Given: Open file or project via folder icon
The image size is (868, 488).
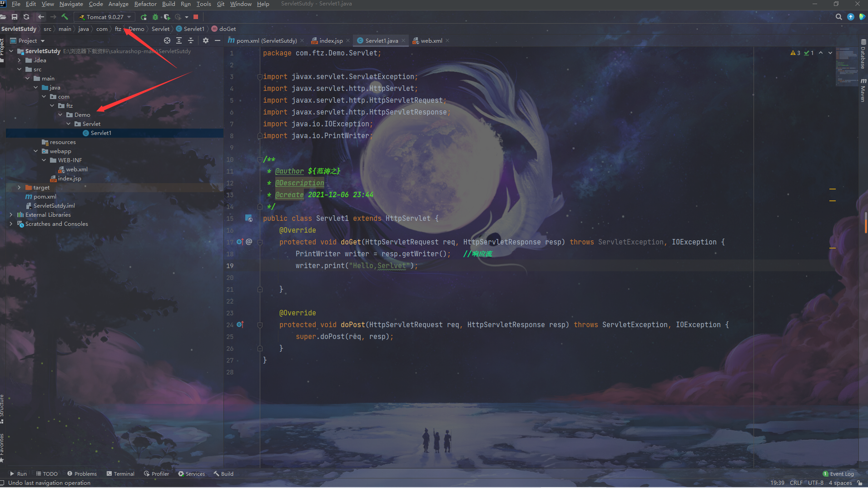Looking at the screenshot, I should [x=3, y=17].
